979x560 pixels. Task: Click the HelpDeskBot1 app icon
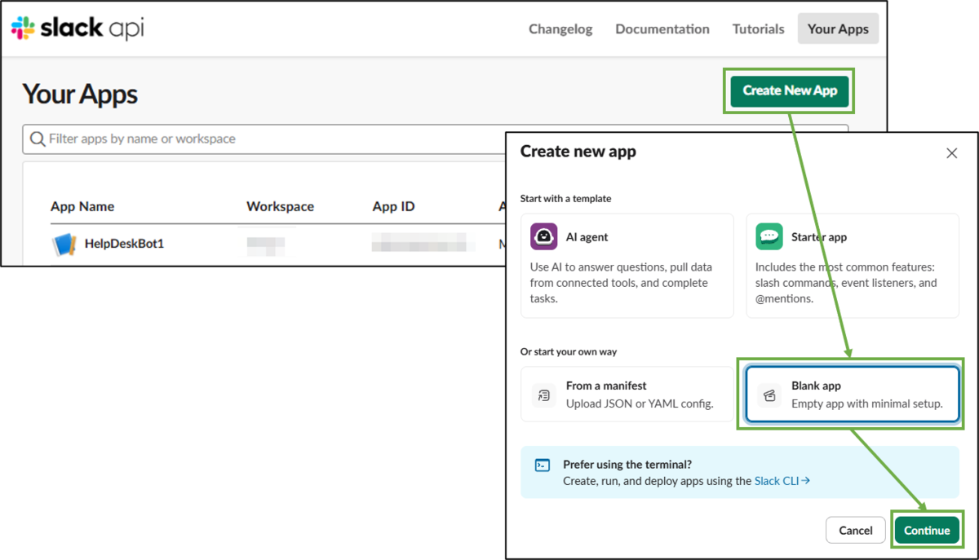tap(64, 244)
